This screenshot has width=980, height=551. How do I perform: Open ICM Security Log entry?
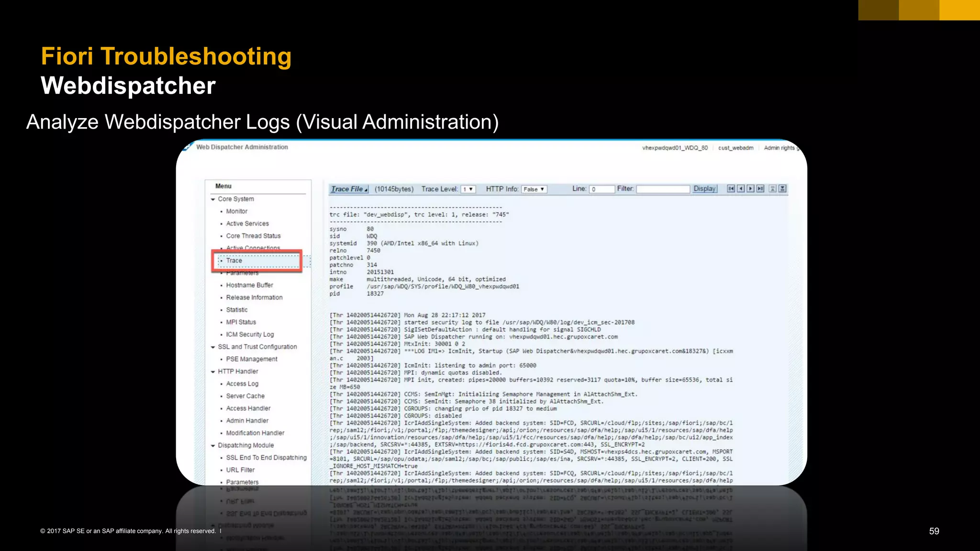pos(250,335)
